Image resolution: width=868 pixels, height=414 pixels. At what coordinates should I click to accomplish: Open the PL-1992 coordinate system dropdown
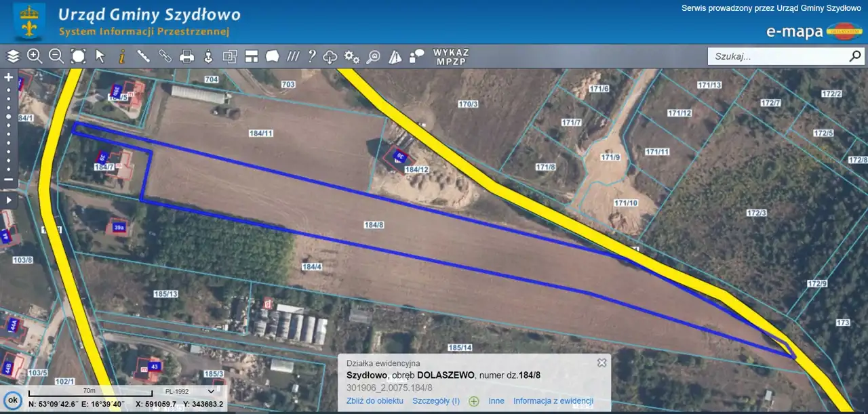(190, 391)
